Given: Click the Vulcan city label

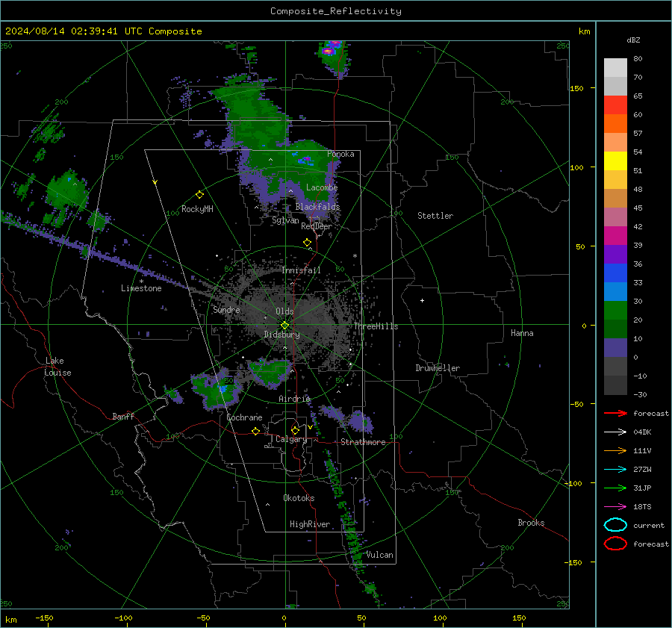Looking at the screenshot, I should (x=379, y=555).
